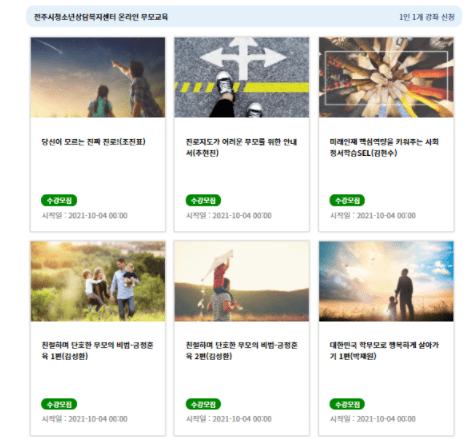Click 수강모집 badge on 추현진 course card

pyautogui.click(x=203, y=200)
